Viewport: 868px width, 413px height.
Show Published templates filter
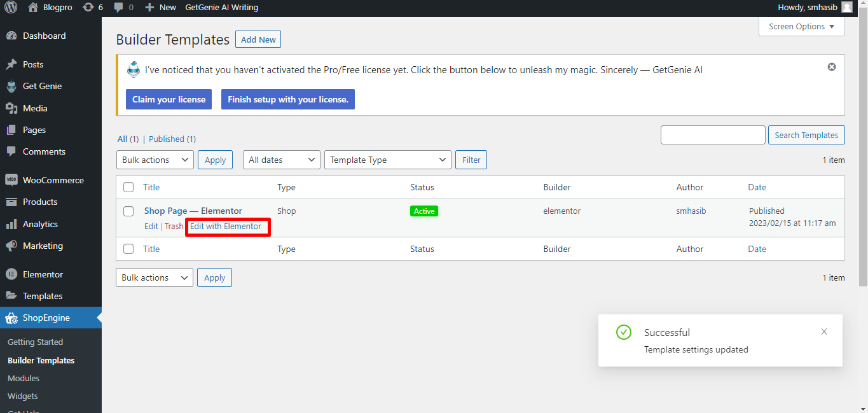167,139
